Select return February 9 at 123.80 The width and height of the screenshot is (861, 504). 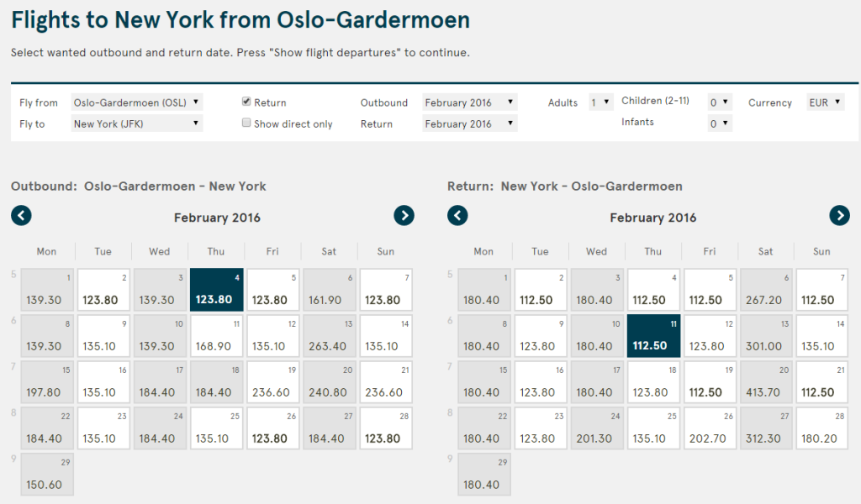point(541,336)
